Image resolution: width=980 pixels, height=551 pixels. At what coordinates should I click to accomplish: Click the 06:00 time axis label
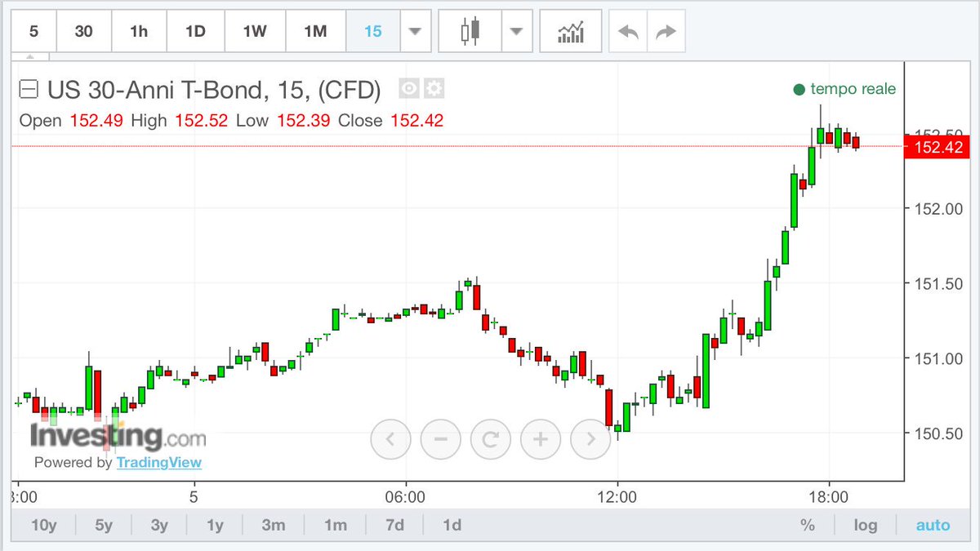[406, 496]
